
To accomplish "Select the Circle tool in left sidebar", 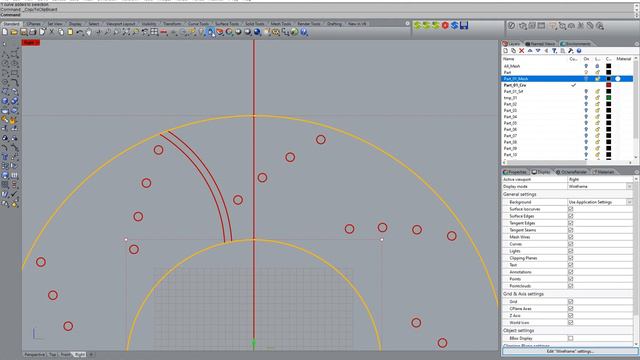I will 5,64.
